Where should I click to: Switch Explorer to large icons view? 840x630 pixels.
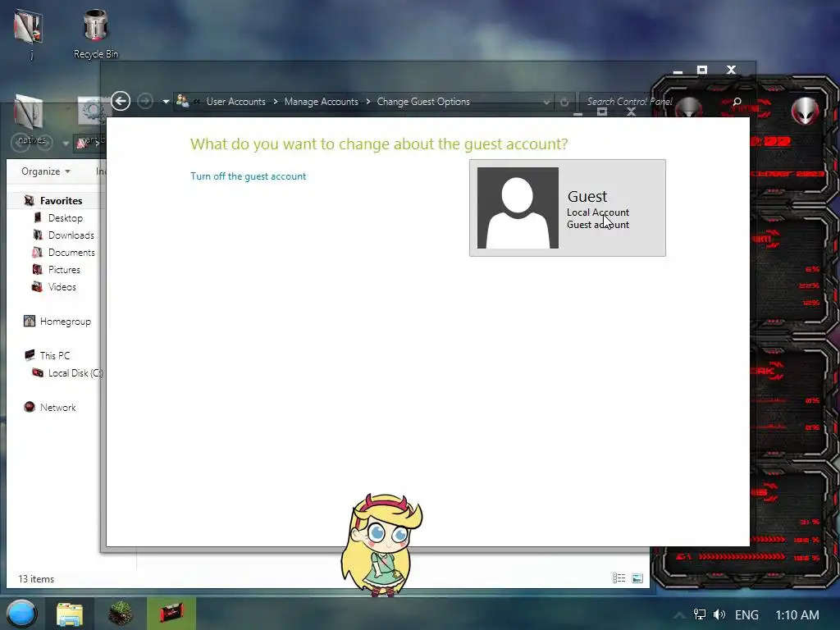(637, 578)
